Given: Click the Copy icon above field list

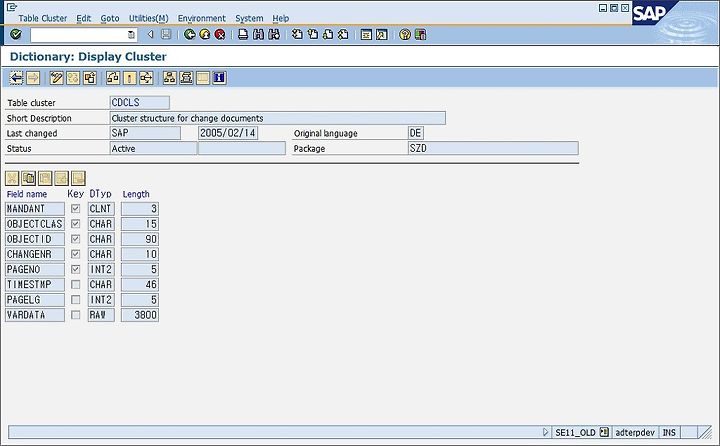Looking at the screenshot, I should [28, 178].
